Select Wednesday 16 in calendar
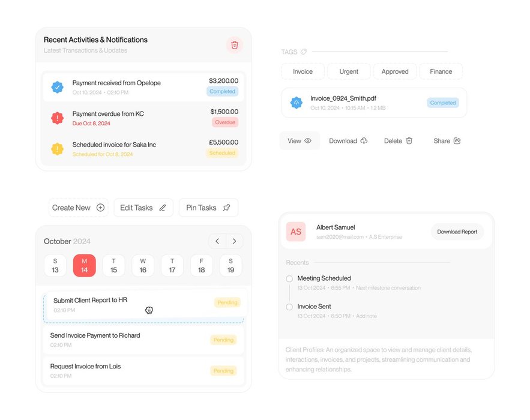Image resolution: width=530 pixels, height=420 pixels. [x=143, y=266]
